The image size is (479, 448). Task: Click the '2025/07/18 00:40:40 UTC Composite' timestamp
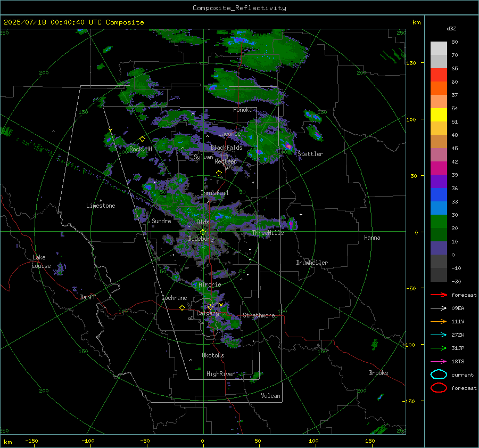pyautogui.click(x=73, y=22)
